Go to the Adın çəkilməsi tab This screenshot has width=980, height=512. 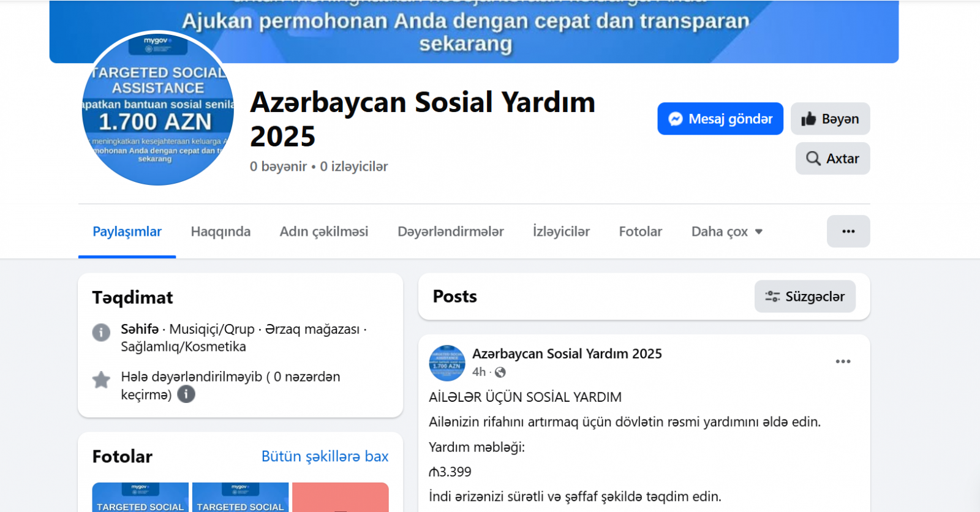323,232
